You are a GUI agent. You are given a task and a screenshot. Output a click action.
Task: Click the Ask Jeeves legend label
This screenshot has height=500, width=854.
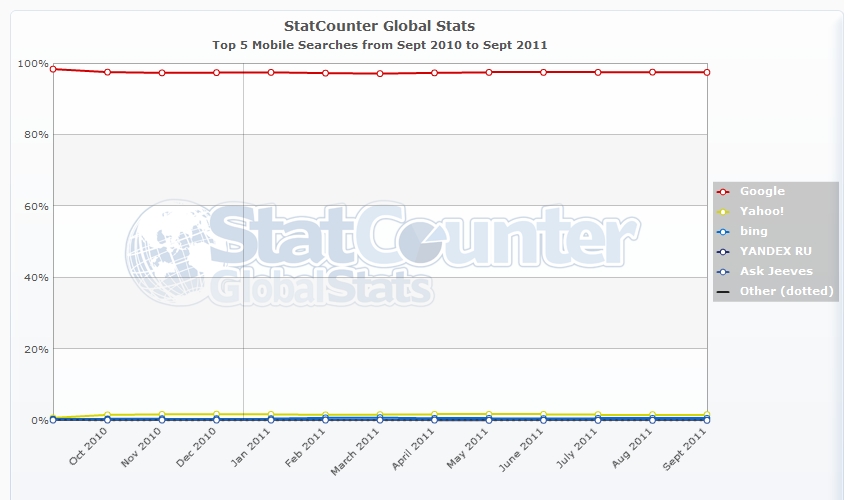point(776,271)
